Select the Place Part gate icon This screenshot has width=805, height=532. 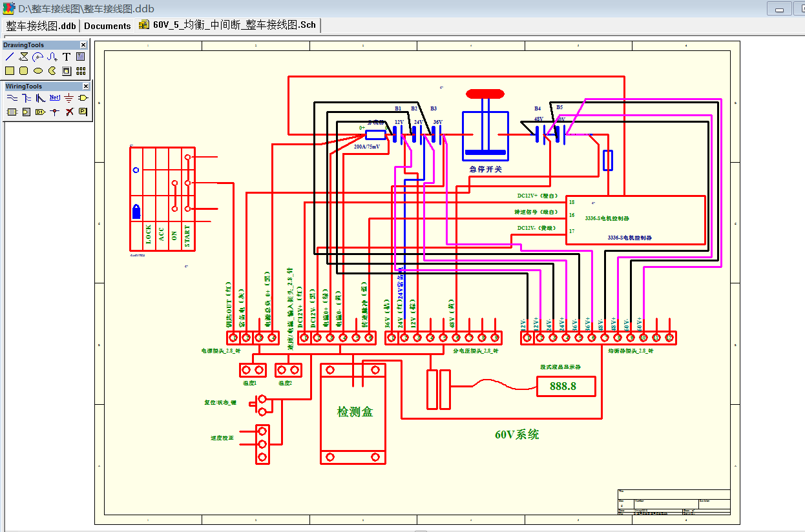(x=83, y=98)
